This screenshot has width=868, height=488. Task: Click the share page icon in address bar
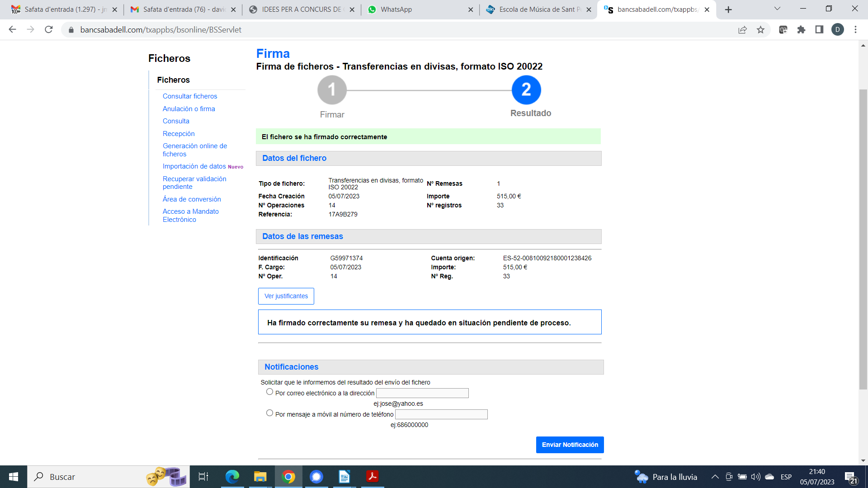(x=742, y=30)
